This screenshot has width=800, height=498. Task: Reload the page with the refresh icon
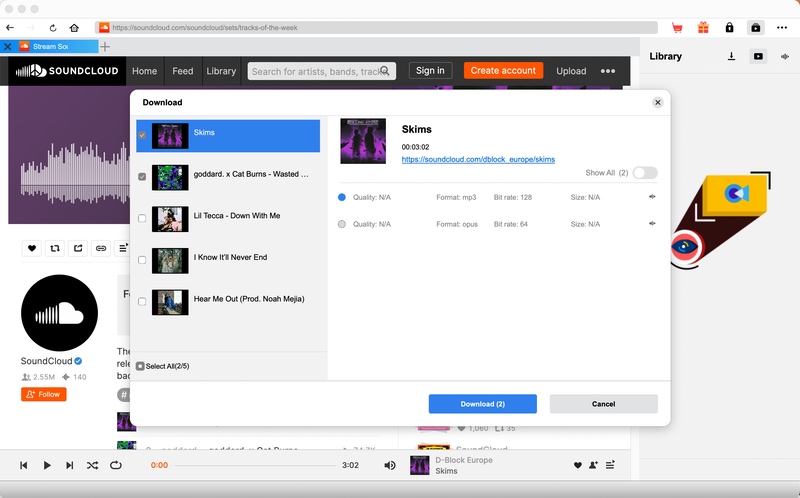click(53, 28)
